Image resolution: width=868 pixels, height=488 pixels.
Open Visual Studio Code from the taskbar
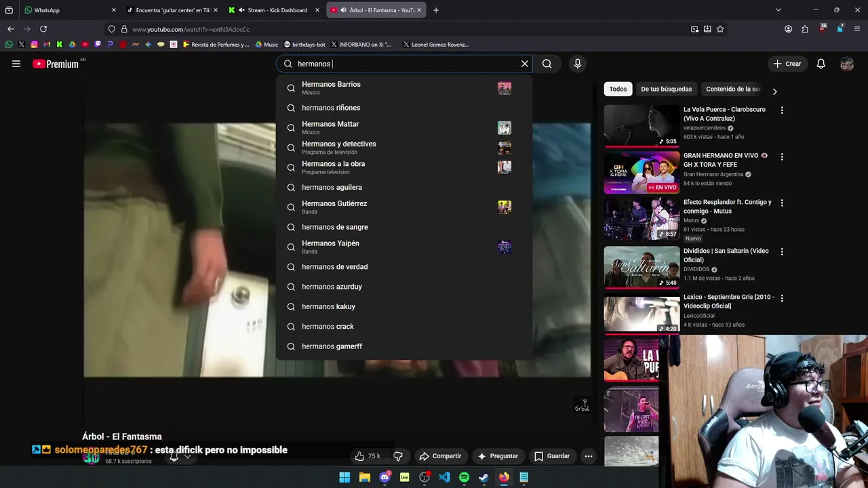point(444,477)
